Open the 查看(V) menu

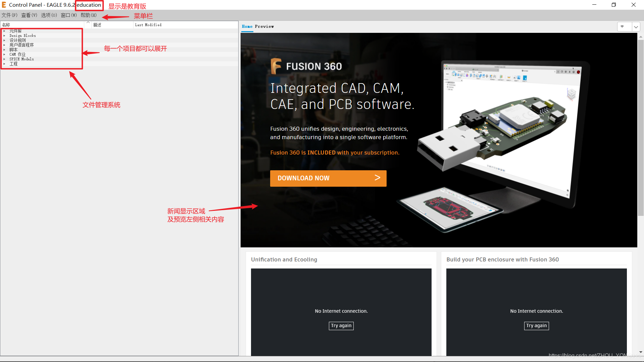[29, 15]
